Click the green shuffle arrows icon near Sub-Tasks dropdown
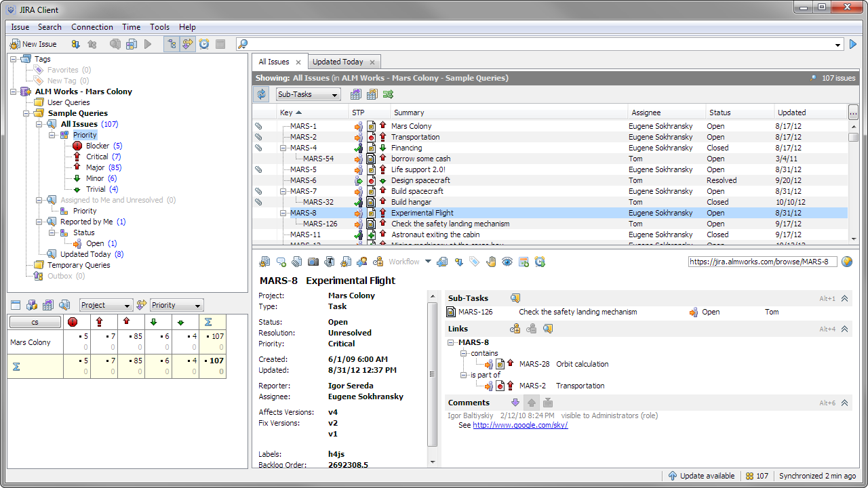 pos(389,94)
